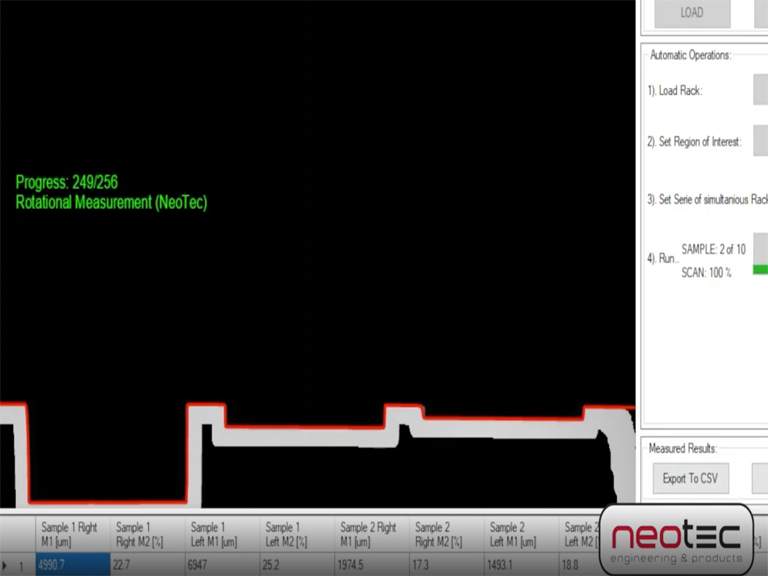Click the row selector arrow for row 1
This screenshot has width=768, height=576.
[9, 566]
